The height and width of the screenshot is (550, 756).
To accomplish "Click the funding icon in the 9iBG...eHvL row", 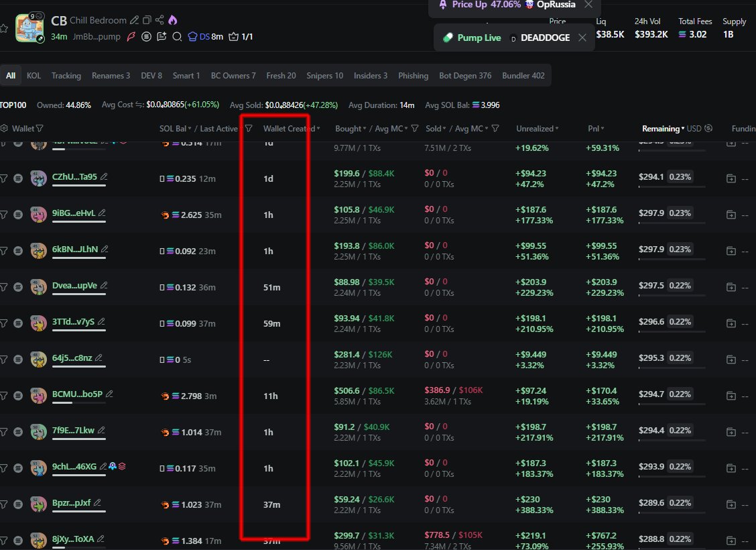I will click(x=731, y=213).
